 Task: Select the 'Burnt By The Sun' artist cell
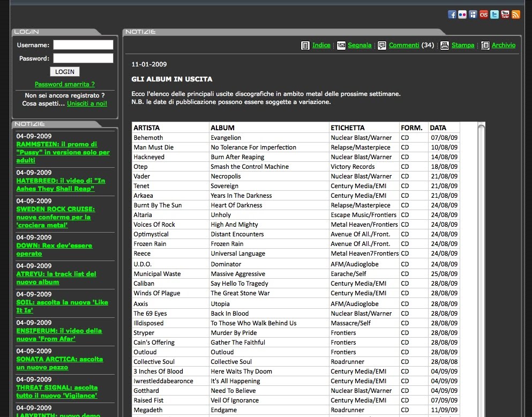click(170, 205)
